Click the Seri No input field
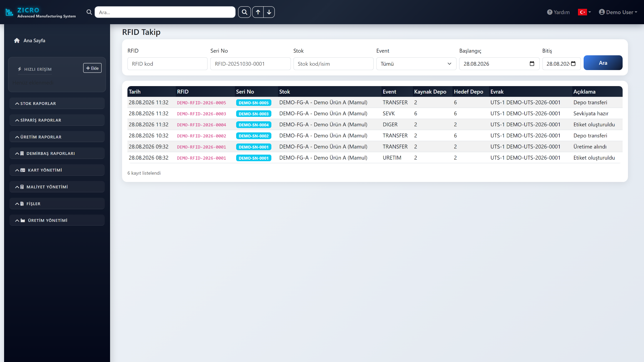 [x=250, y=64]
